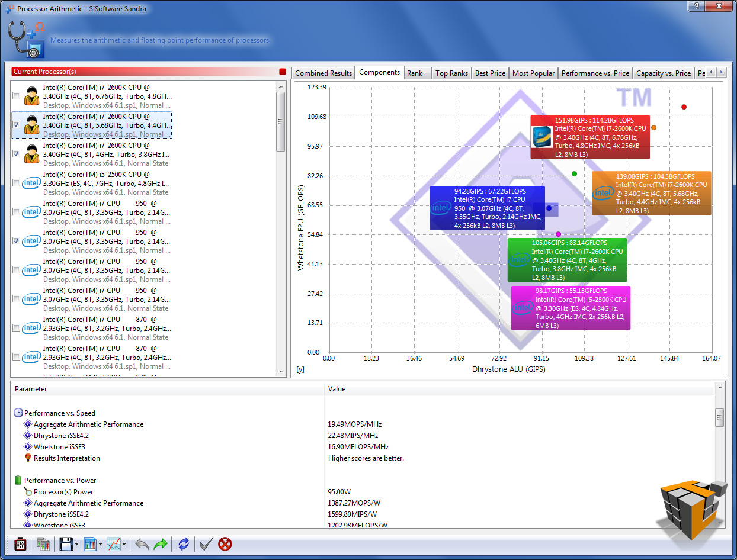Open the Capacity vs. Price tab
Viewport: 737px width, 560px height.
[x=663, y=73]
